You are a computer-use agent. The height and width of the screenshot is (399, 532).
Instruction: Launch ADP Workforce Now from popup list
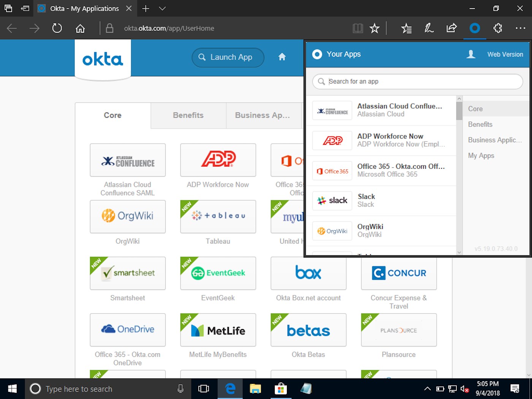(382, 141)
